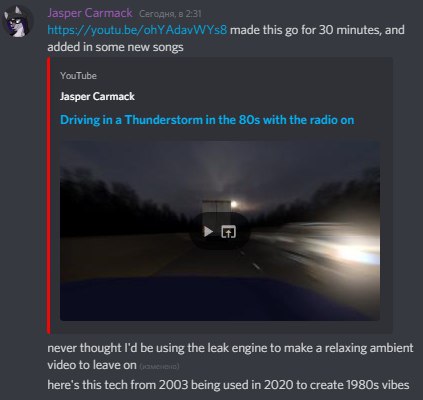The height and width of the screenshot is (400, 423).
Task: Click message about tech from 2003
Action: pyautogui.click(x=228, y=385)
